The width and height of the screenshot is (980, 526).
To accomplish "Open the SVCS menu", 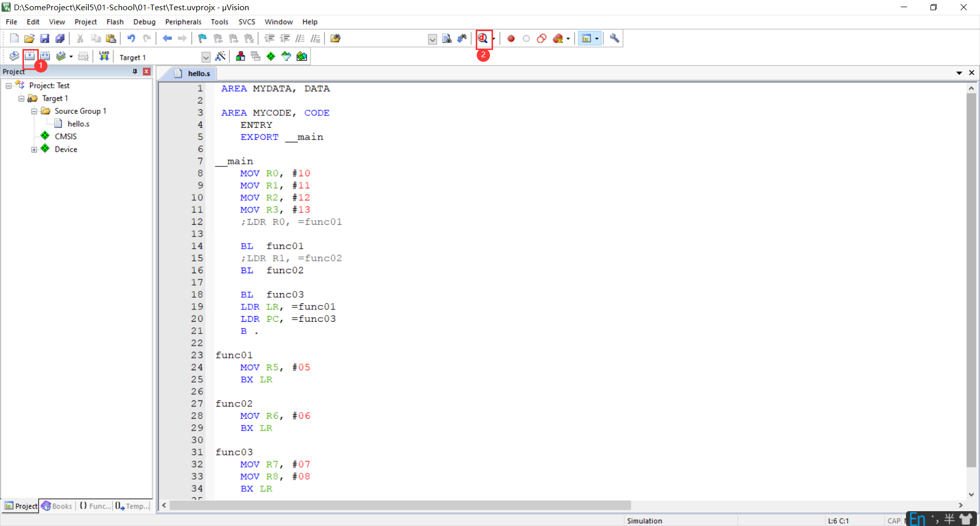I will (247, 22).
